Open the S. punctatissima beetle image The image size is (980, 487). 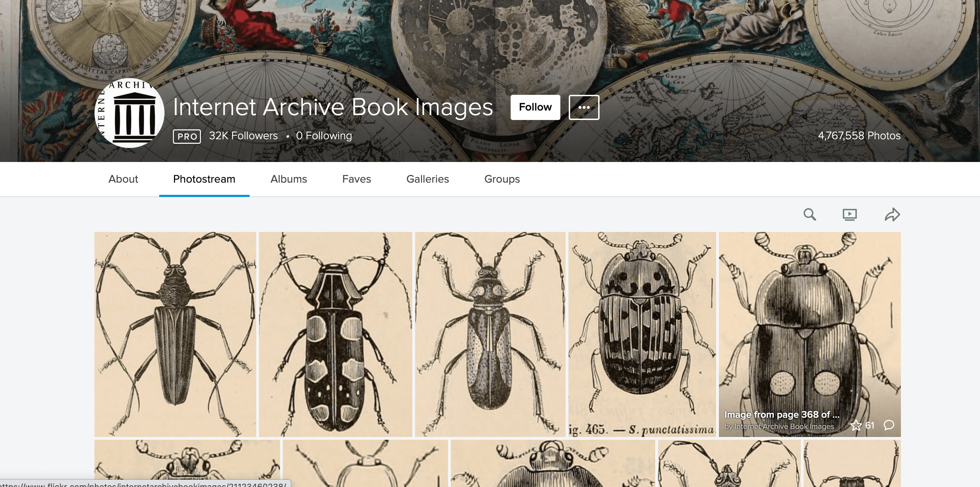pyautogui.click(x=642, y=334)
